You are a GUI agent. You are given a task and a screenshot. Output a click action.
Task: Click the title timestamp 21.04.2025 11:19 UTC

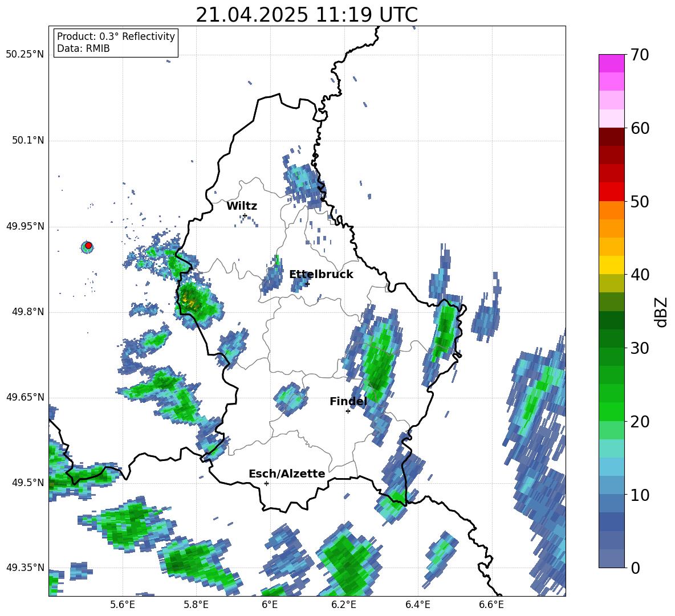click(307, 15)
